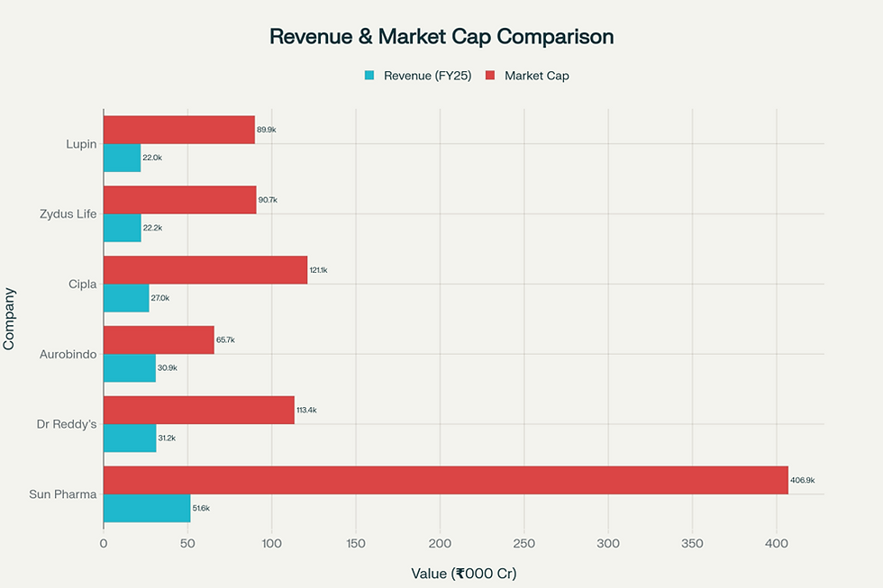Click Zydus Life's teal Revenue bar

click(122, 227)
